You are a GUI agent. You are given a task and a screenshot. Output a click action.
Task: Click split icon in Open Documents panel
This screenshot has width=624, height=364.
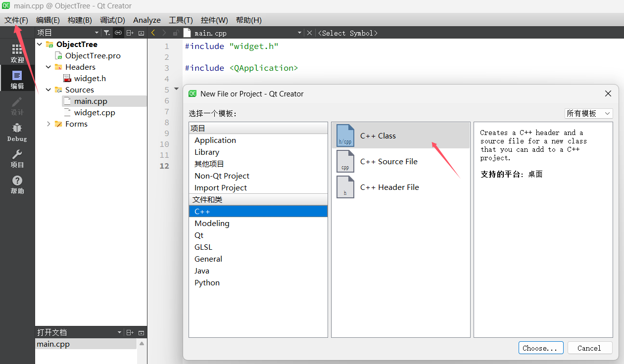point(130,332)
